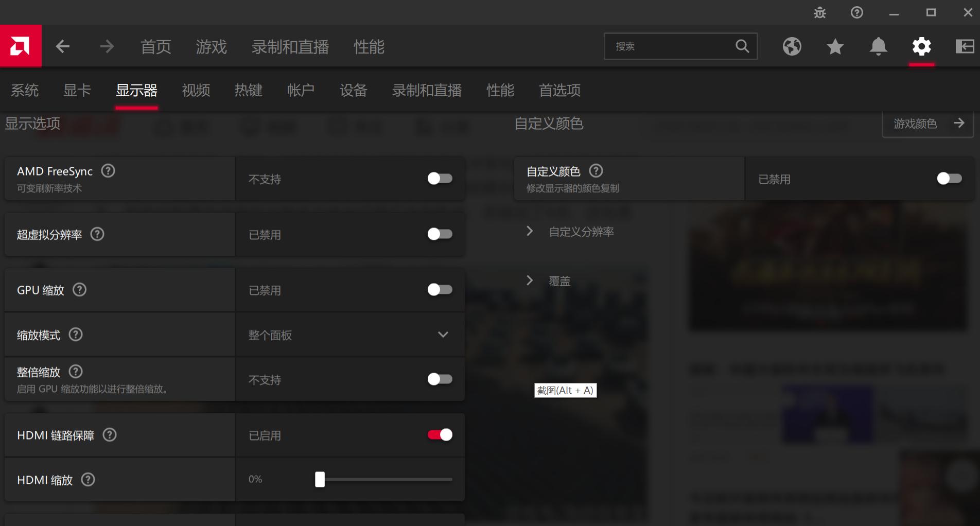
Task: Click the bug report icon in titlebar
Action: tap(818, 12)
